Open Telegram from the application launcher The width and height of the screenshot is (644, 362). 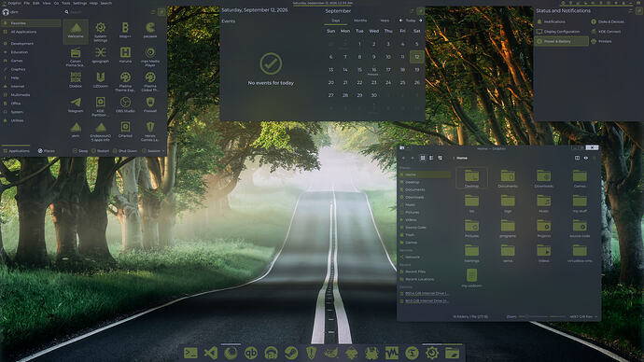(76, 105)
